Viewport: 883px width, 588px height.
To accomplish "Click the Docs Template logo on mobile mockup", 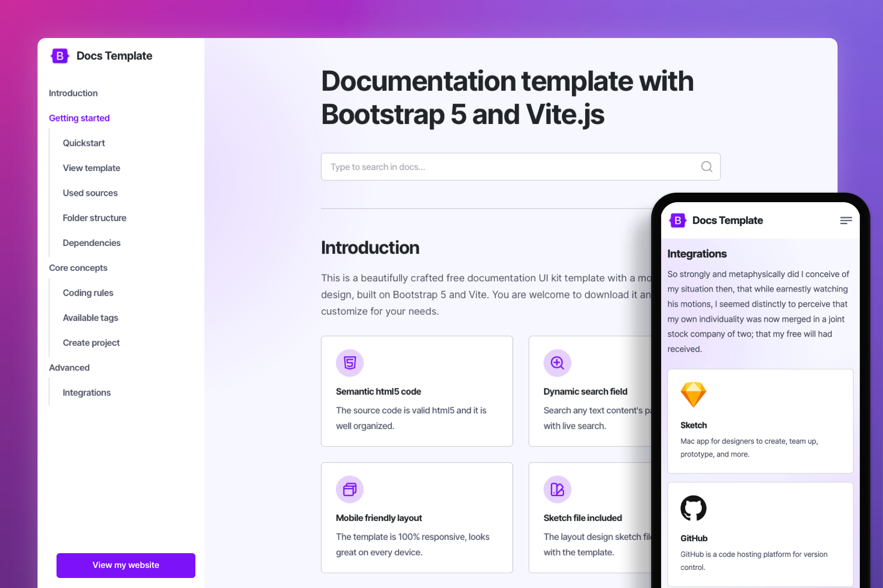I will tap(678, 220).
